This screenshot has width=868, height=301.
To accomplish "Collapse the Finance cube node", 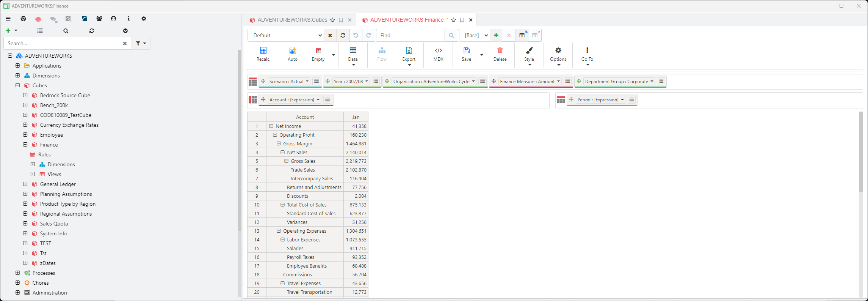I will [25, 145].
